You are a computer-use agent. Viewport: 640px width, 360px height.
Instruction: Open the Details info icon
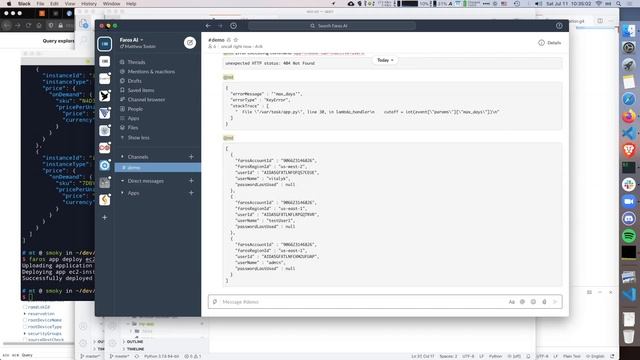point(541,42)
